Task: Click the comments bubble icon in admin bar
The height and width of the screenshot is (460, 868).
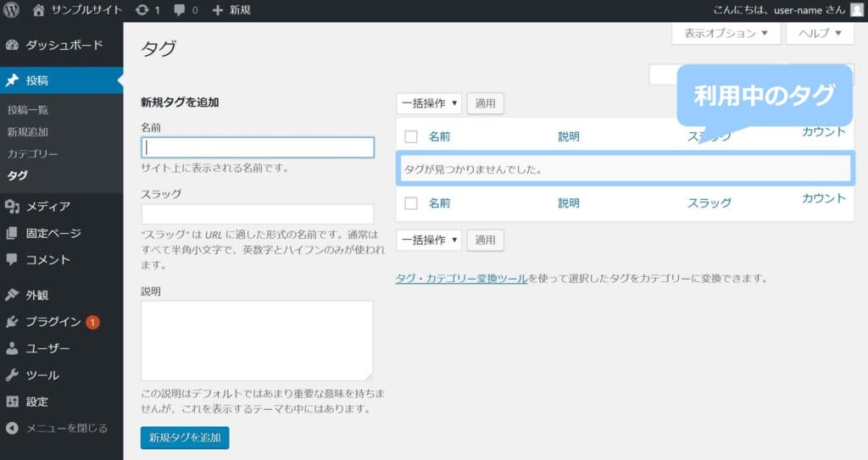Action: click(x=180, y=10)
